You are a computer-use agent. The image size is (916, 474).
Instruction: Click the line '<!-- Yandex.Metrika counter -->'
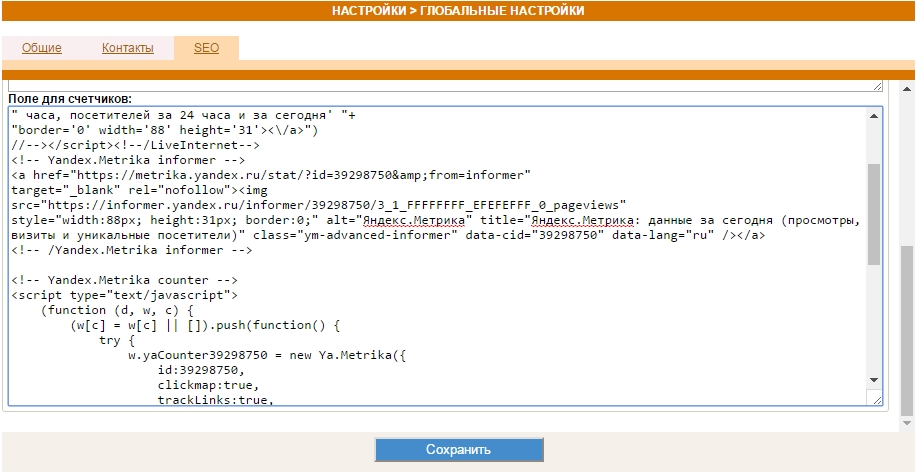[124, 280]
